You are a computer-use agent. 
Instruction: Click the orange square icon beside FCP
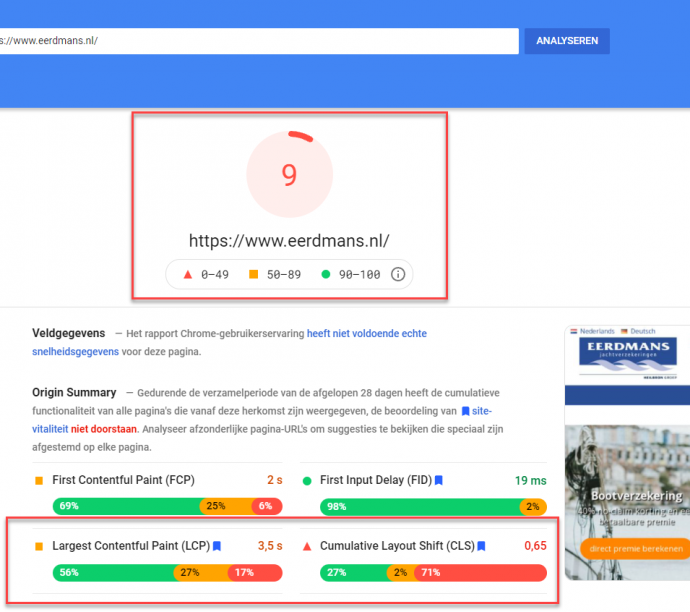coord(39,480)
